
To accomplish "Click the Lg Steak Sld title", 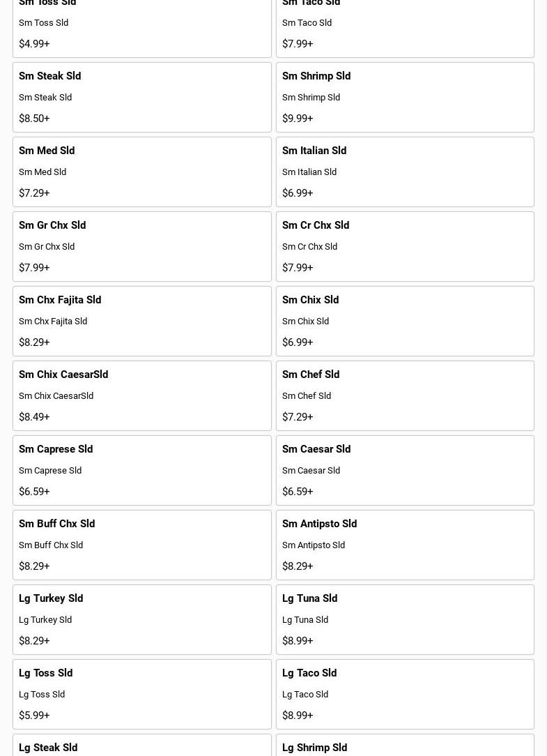I will [x=48, y=748].
